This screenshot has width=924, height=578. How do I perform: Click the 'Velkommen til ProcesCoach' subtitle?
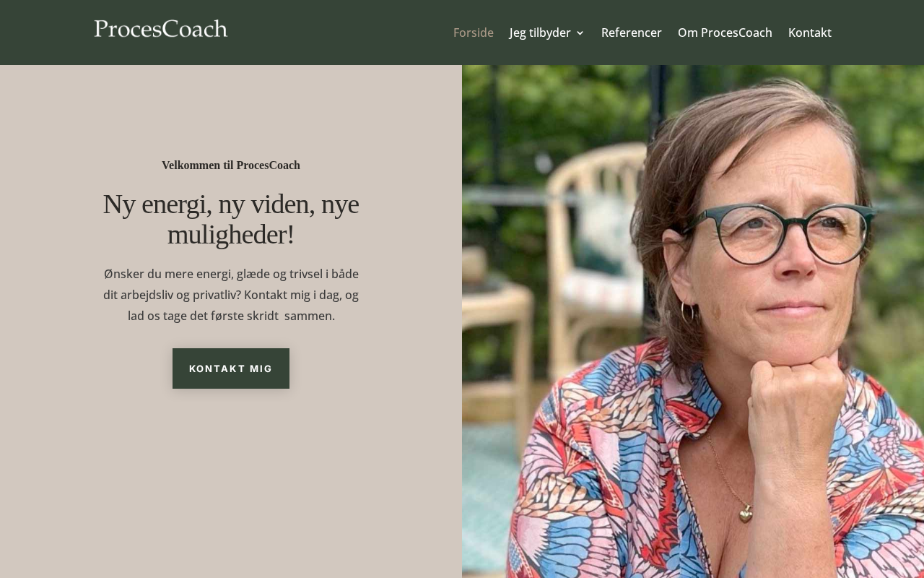231,165
